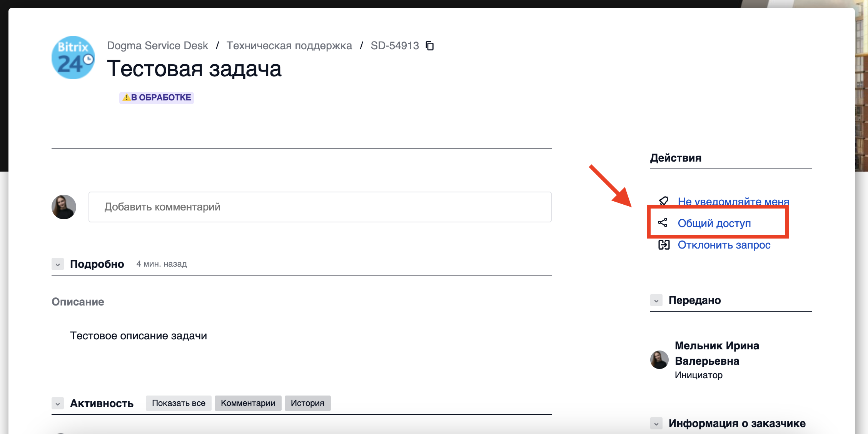Click the decline request icon
The width and height of the screenshot is (868, 434).
664,245
